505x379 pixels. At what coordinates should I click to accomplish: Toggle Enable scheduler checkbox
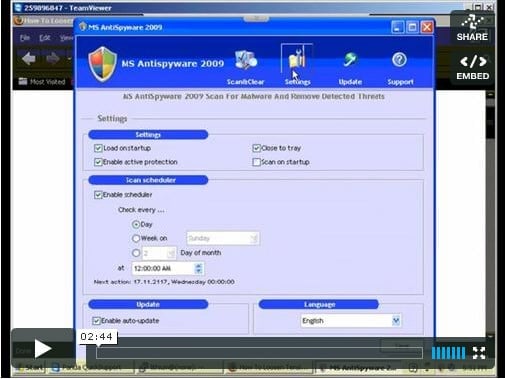point(98,195)
